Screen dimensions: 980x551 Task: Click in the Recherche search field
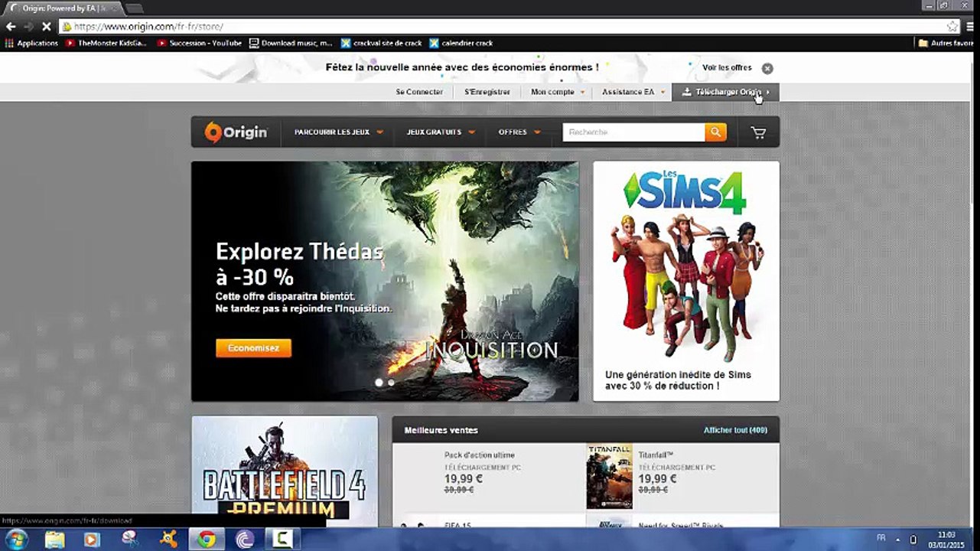pyautogui.click(x=633, y=132)
